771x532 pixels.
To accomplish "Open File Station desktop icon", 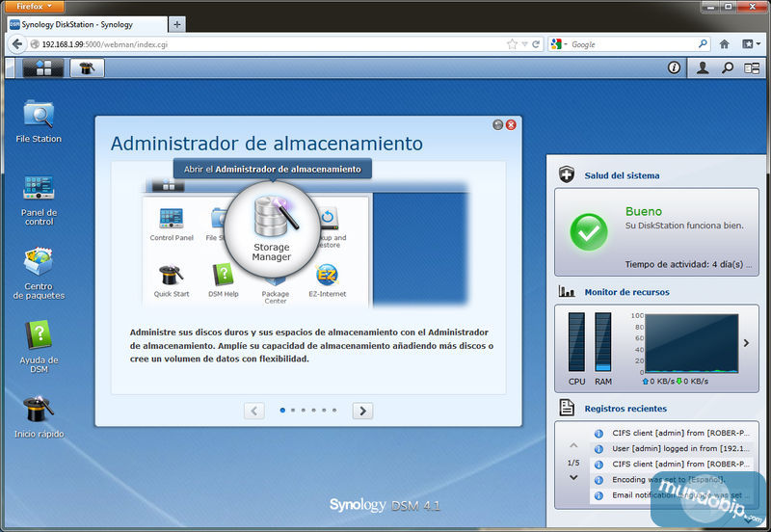I will click(x=39, y=121).
